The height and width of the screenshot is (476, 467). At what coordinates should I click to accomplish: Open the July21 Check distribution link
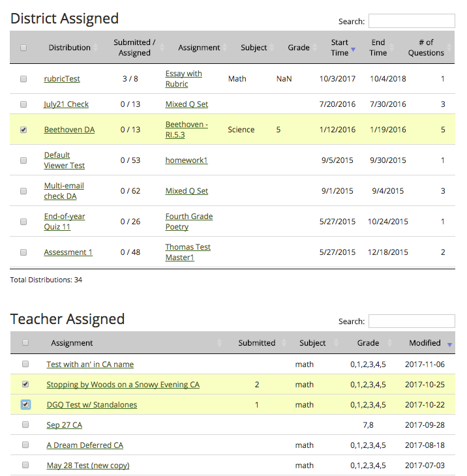click(x=66, y=104)
